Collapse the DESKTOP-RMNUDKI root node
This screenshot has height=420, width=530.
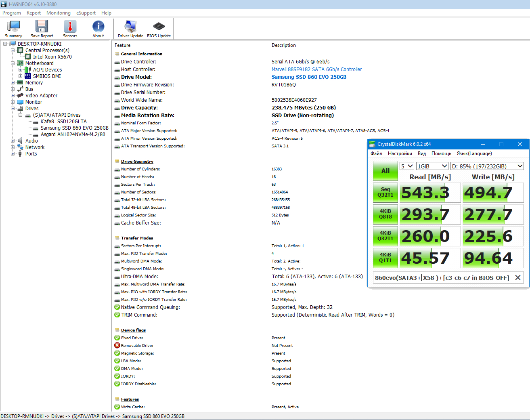(x=5, y=44)
